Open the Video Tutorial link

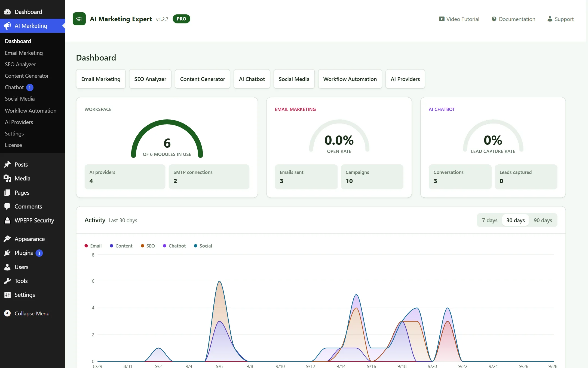pos(459,19)
